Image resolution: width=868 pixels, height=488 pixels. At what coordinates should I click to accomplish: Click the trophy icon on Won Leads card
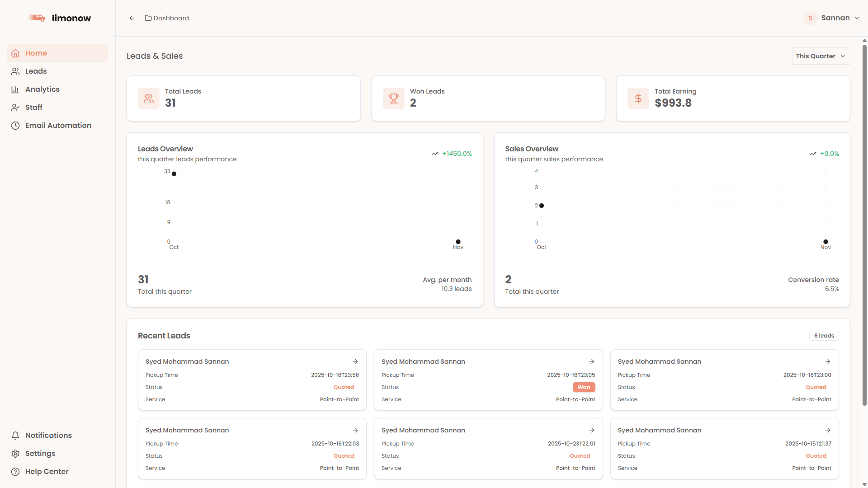tap(393, 98)
